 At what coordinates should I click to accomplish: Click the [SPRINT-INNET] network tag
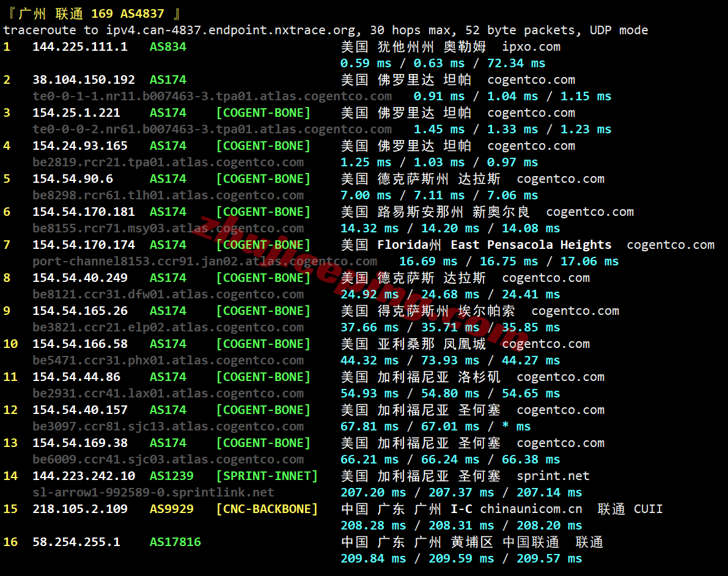[x=267, y=476]
